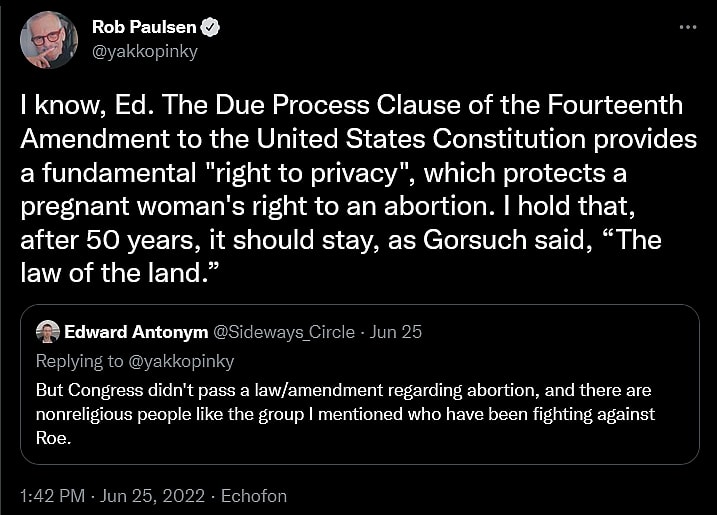Click the blue verified badge
Screen dimensions: 717x515
[x=211, y=28]
